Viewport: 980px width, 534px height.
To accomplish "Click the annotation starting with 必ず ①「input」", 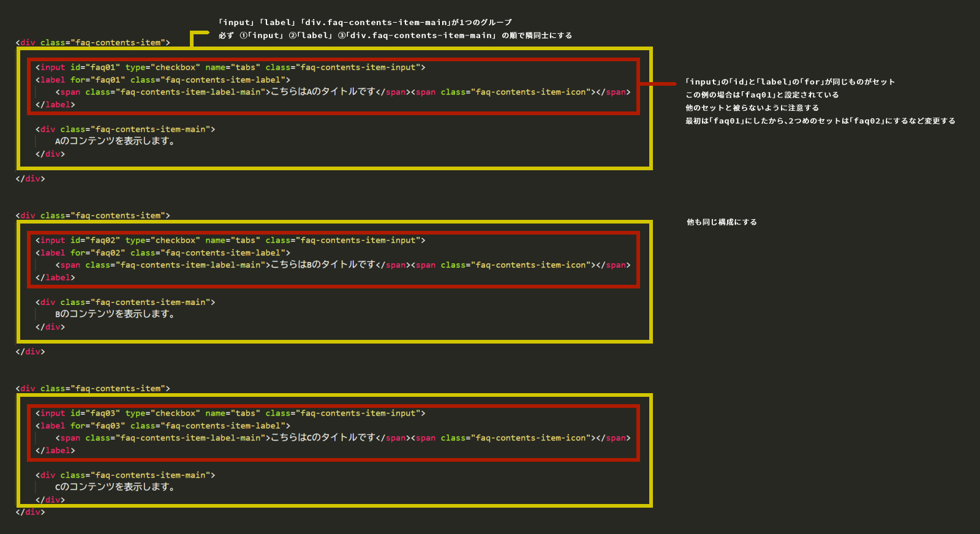I will pyautogui.click(x=395, y=36).
